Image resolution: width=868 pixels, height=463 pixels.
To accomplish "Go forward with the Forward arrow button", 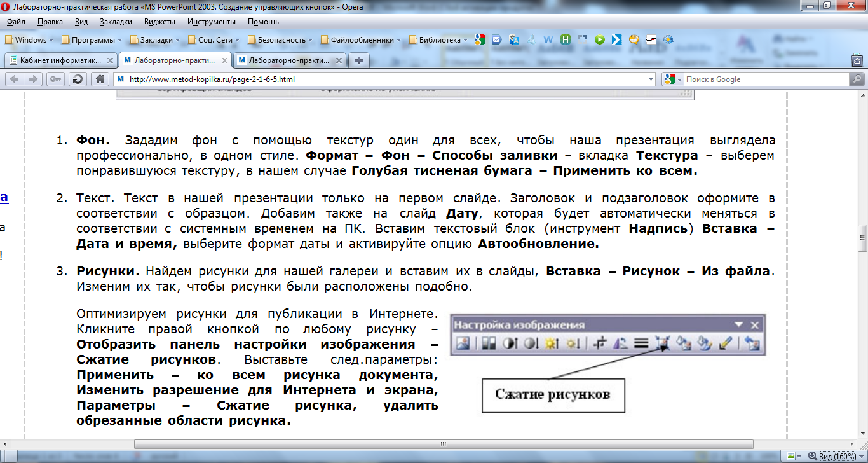I will [x=33, y=79].
